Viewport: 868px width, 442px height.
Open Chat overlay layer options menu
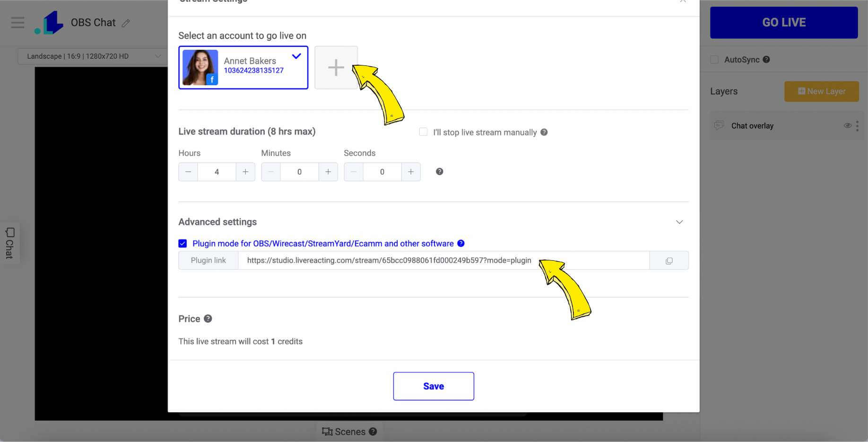click(857, 125)
